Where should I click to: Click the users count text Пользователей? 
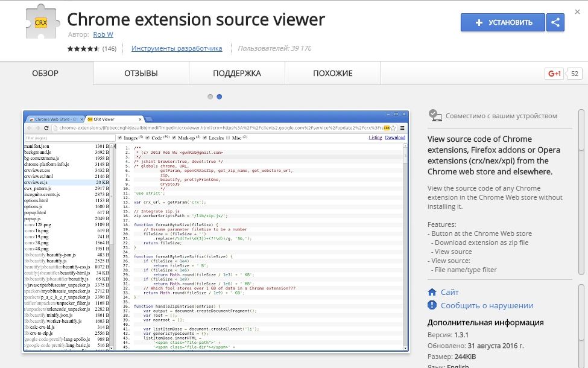pyautogui.click(x=274, y=48)
